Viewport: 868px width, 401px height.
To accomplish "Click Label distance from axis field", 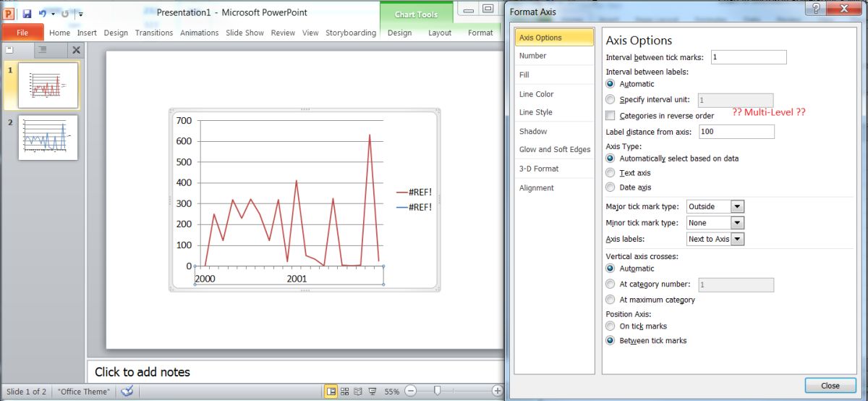I will [x=736, y=132].
